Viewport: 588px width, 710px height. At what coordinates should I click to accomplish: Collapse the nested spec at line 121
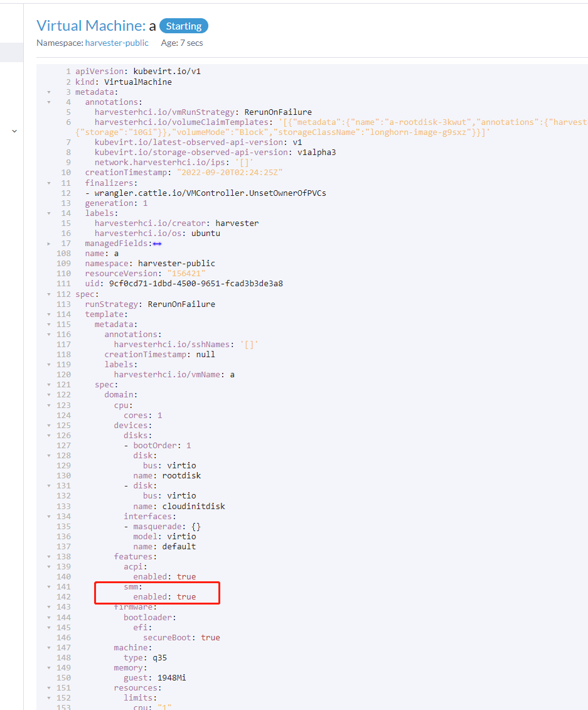49,384
